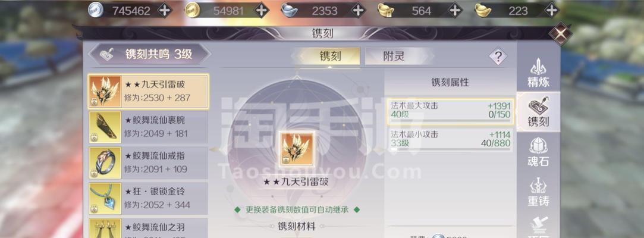Add more gold coin currency (54981)
The image size is (644, 238).
click(x=262, y=11)
